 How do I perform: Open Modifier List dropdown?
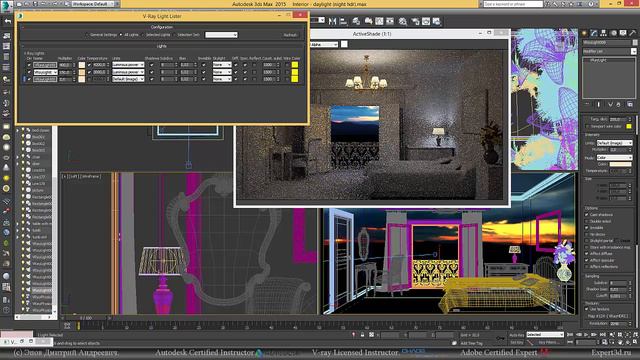609,51
